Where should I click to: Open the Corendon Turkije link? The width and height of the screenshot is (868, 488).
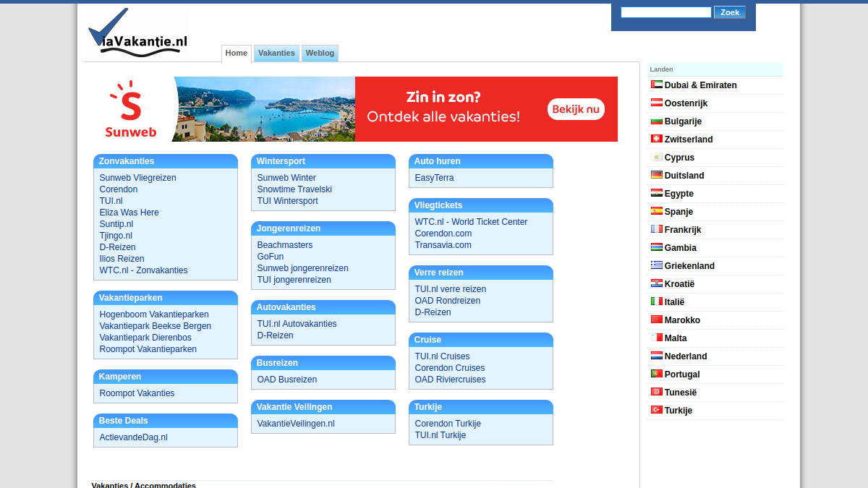[x=448, y=424]
